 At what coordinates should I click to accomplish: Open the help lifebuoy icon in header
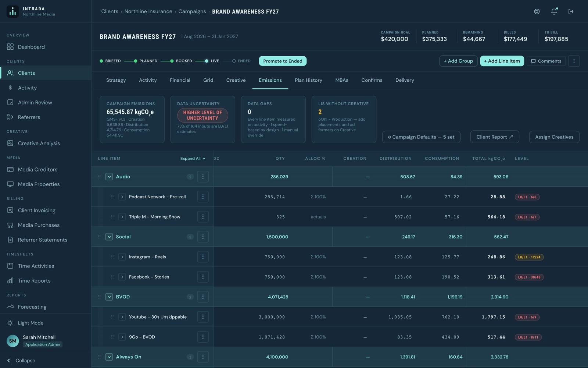click(x=537, y=11)
